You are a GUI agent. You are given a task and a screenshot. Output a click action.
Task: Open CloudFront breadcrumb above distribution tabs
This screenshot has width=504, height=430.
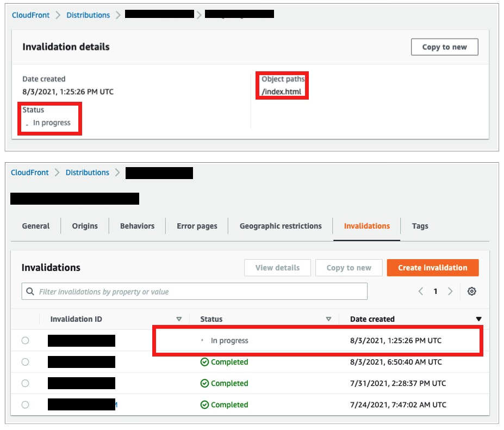point(30,173)
